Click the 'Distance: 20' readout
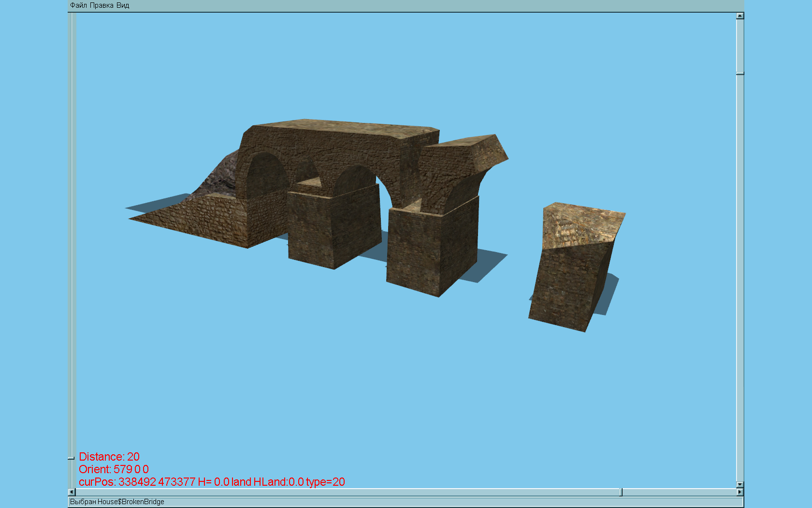This screenshot has height=508, width=812. pyautogui.click(x=109, y=457)
